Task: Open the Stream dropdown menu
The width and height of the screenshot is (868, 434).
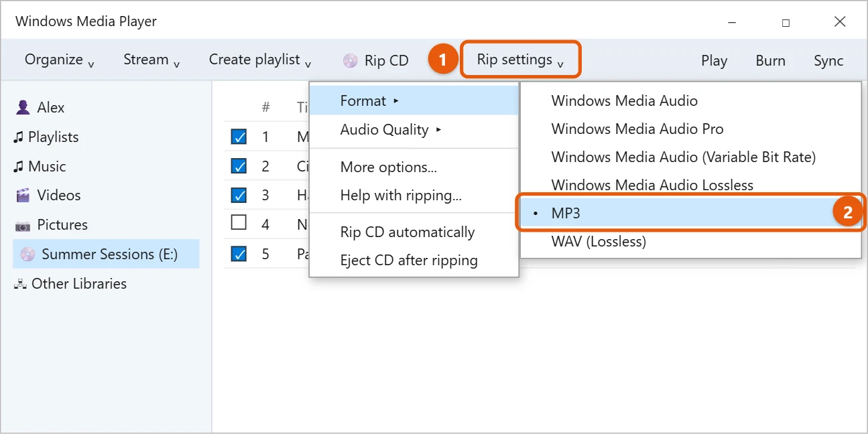Action: click(x=151, y=60)
